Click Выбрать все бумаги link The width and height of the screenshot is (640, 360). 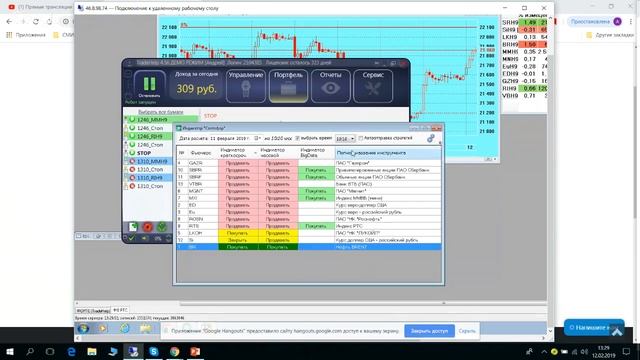pyautogui.click(x=161, y=112)
